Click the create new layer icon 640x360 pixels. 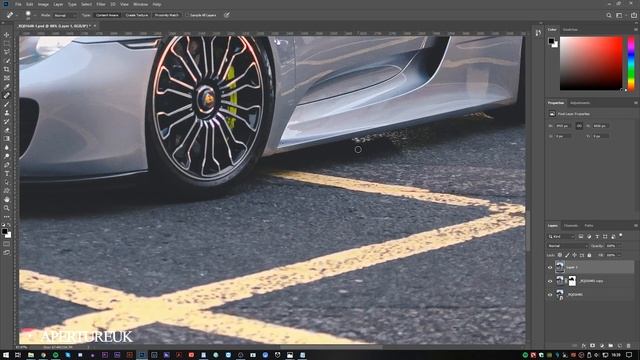(x=620, y=346)
